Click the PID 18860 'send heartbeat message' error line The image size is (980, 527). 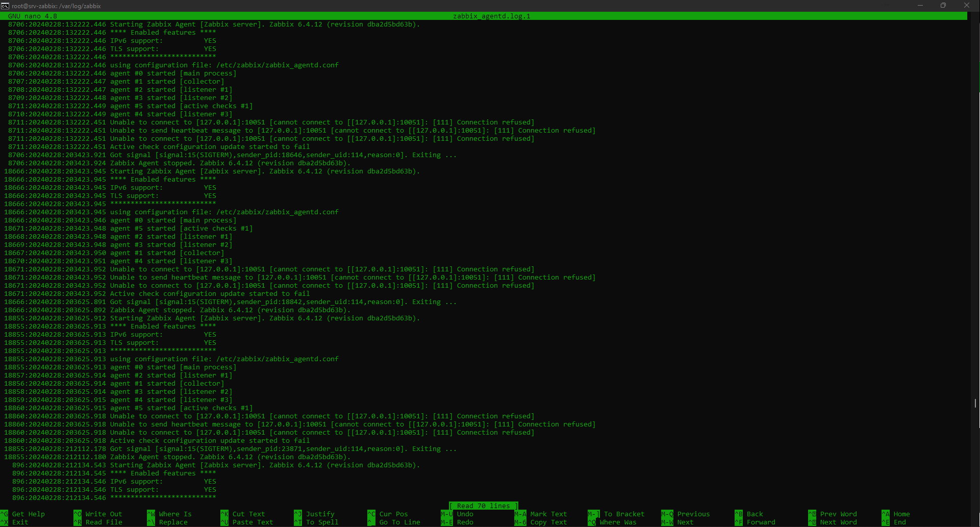300,424
